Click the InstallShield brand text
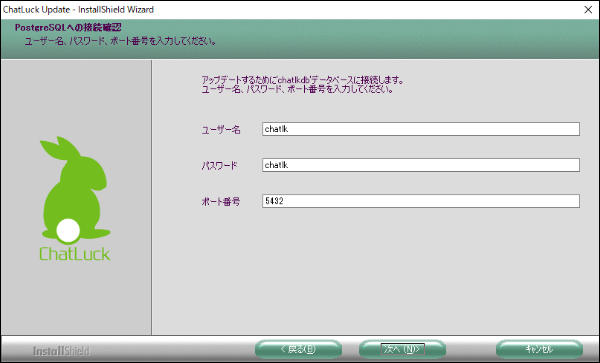The width and height of the screenshot is (600, 363). pyautogui.click(x=61, y=351)
